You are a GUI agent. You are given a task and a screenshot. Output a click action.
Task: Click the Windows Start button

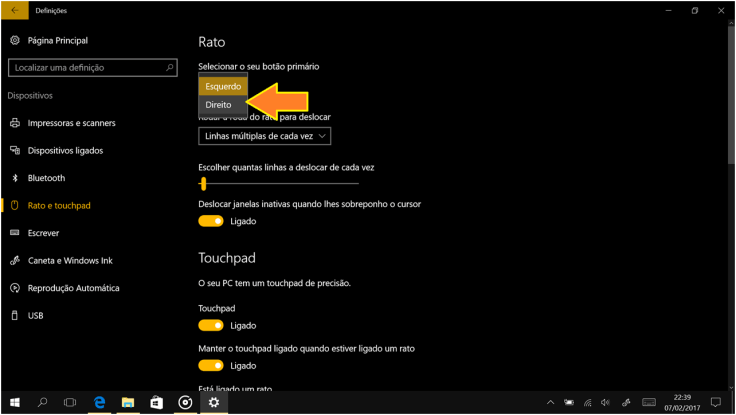coord(14,403)
